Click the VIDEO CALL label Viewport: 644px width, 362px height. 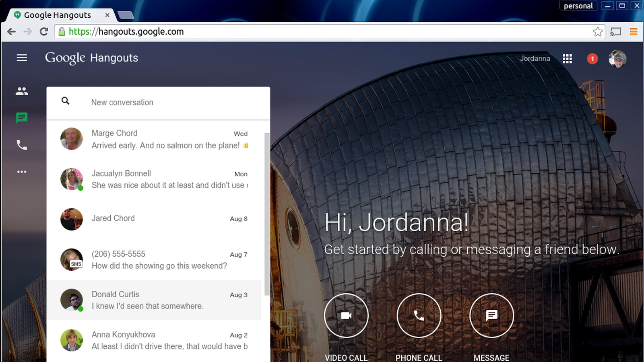coord(346,358)
